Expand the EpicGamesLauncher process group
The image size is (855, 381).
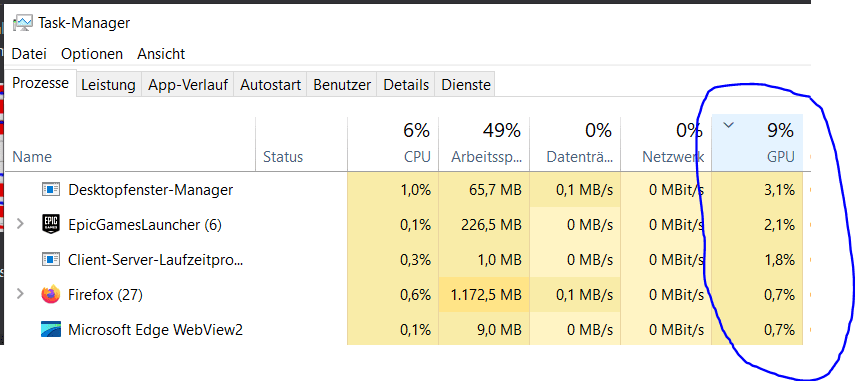point(20,224)
